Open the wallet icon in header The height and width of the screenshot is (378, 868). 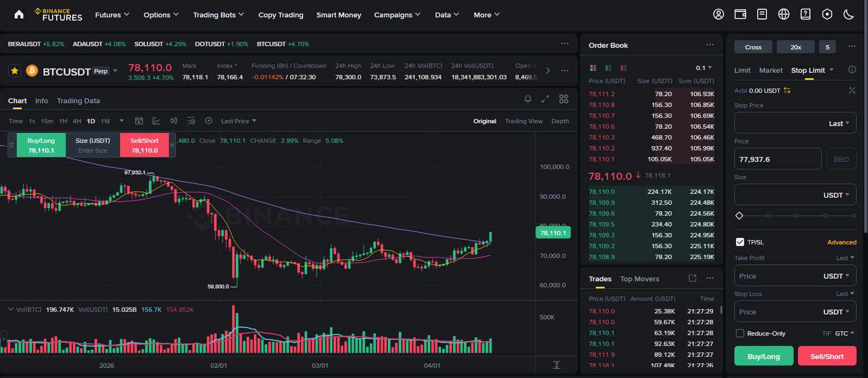[x=740, y=15]
